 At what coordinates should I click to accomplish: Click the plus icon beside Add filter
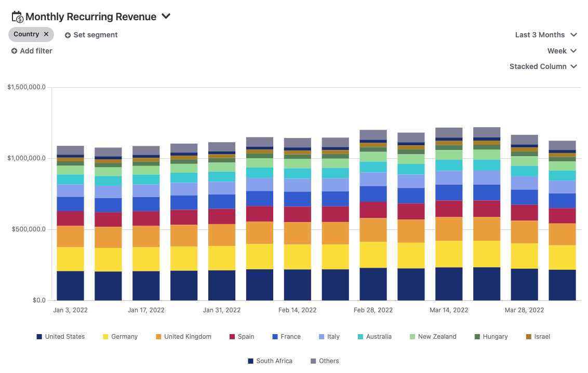coord(14,51)
